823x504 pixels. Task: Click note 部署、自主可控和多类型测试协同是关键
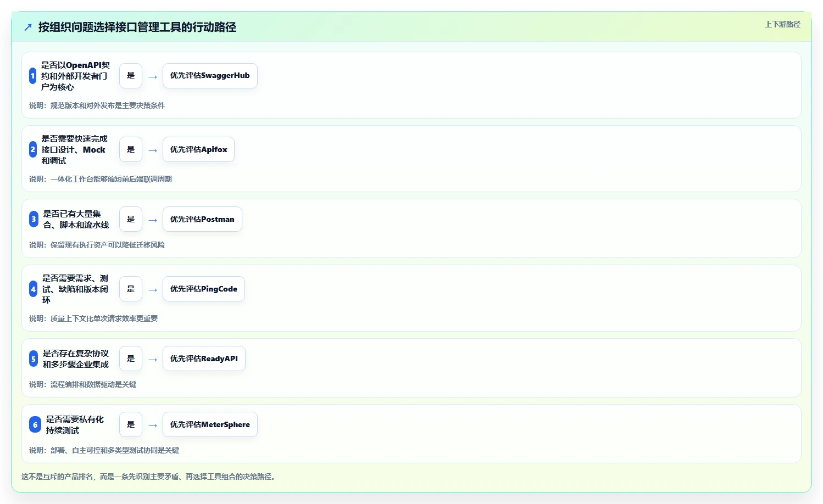pos(115,450)
